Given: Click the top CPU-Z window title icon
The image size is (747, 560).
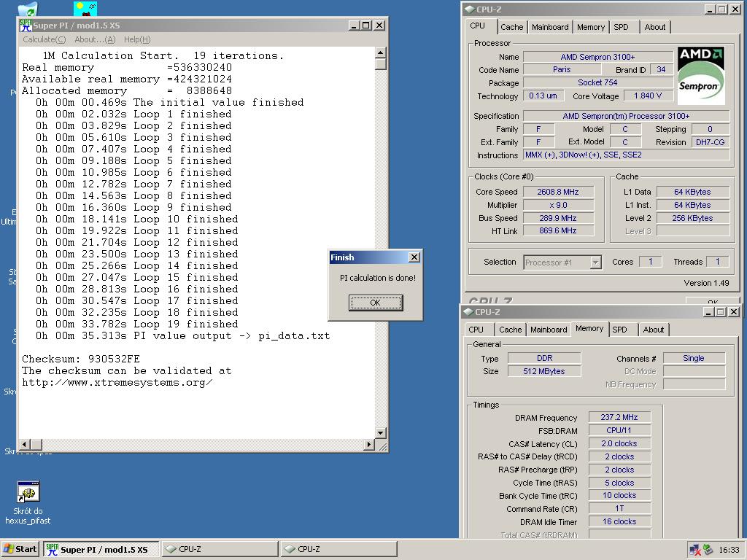Looking at the screenshot, I should coord(470,9).
